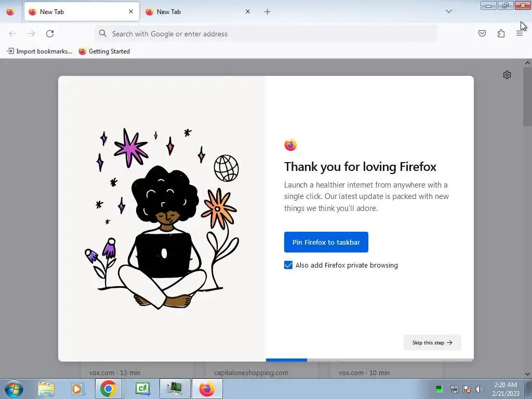The width and height of the screenshot is (532, 399).
Task: Open the monitor utility taskbar icon
Action: [x=175, y=389]
